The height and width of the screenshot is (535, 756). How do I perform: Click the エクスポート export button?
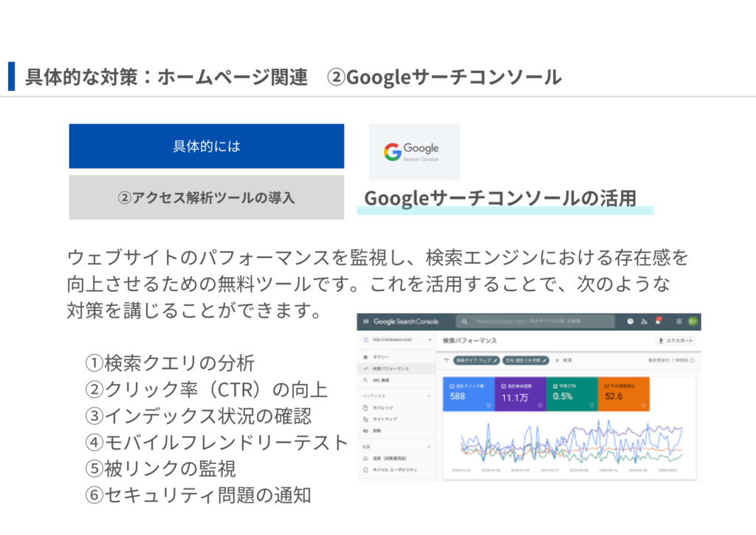(675, 341)
